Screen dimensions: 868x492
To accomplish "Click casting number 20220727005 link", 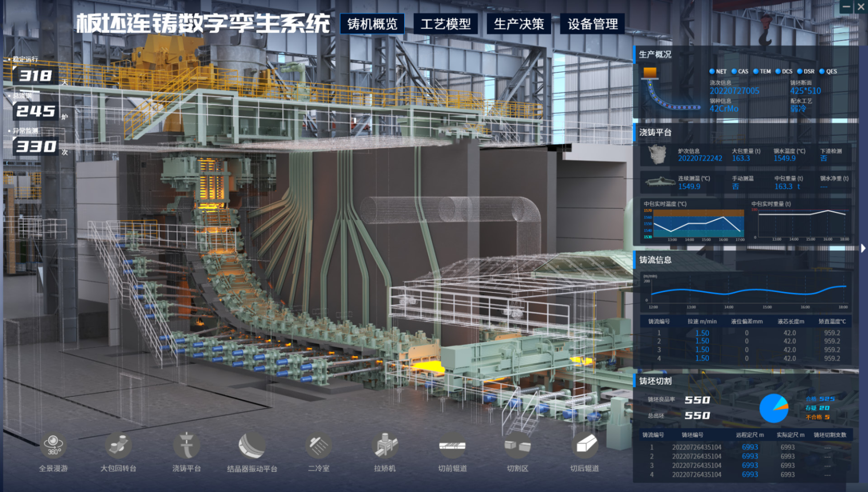I will pyautogui.click(x=734, y=91).
